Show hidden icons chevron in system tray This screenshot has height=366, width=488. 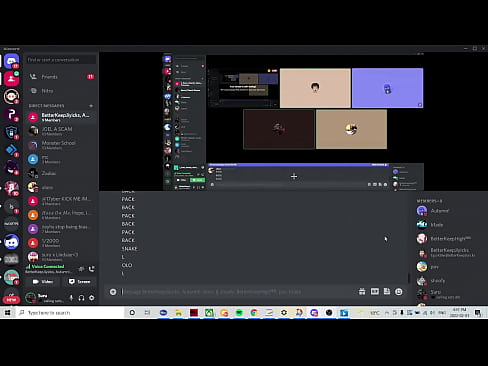(x=387, y=313)
